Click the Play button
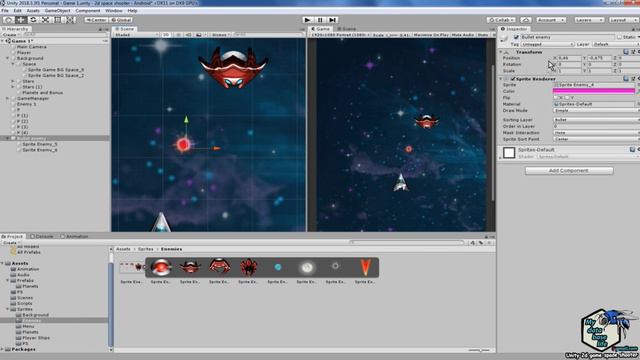Image resolution: width=640 pixels, height=360 pixels. (308, 20)
